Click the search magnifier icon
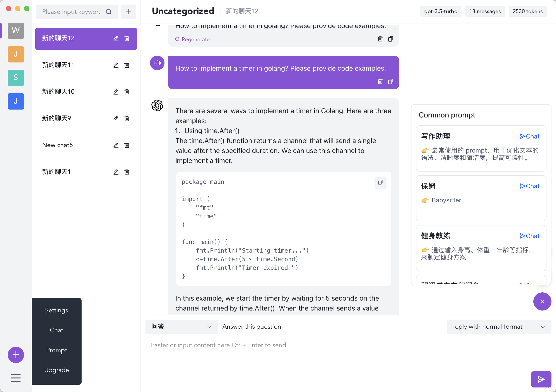556x392 pixels. pyautogui.click(x=109, y=12)
